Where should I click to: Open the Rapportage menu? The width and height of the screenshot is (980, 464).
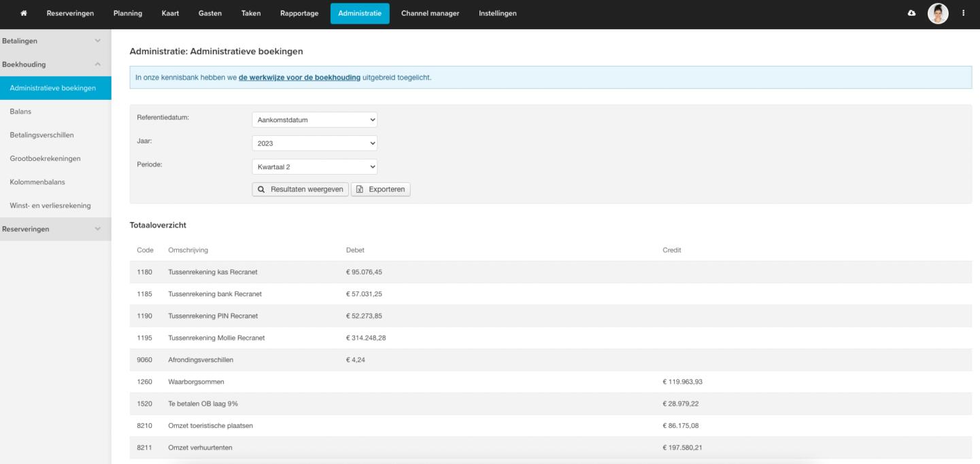coord(299,14)
